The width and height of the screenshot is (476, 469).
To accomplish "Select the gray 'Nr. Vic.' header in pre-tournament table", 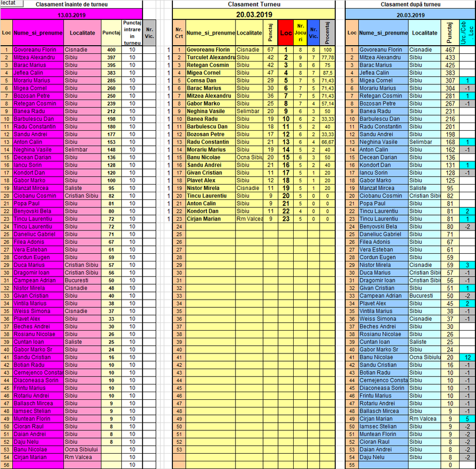I will 149,33.
